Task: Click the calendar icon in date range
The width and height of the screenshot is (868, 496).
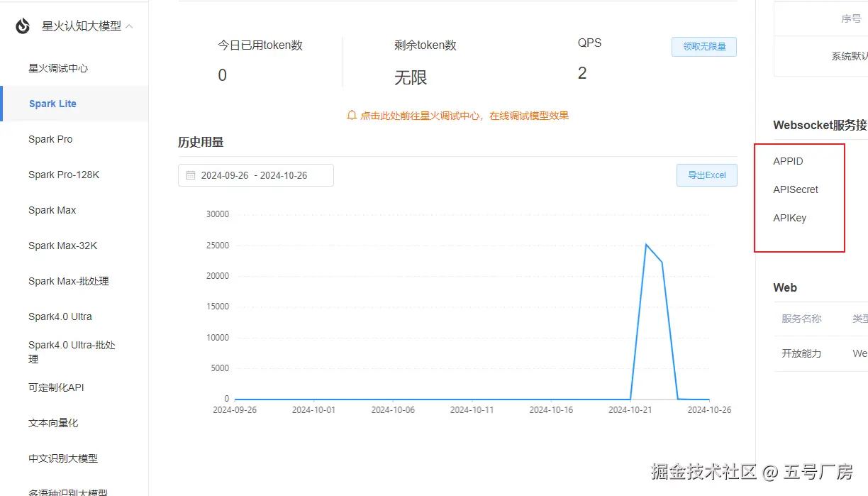Action: tap(190, 175)
